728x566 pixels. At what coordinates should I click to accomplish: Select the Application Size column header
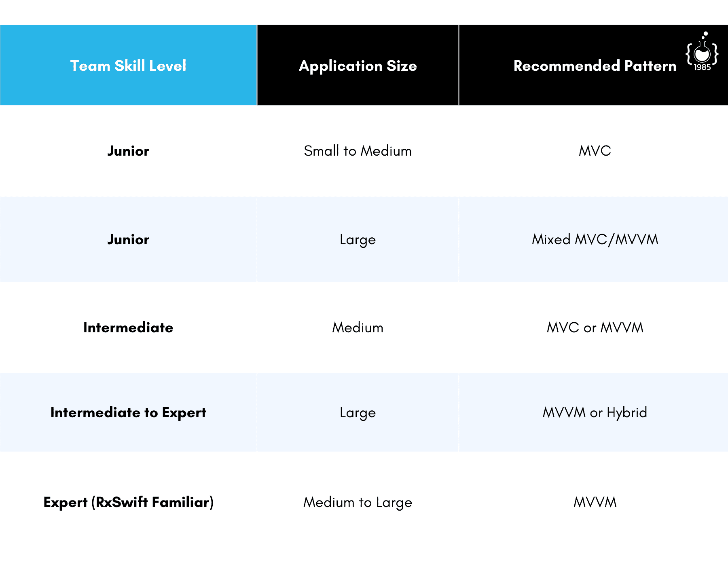point(358,65)
